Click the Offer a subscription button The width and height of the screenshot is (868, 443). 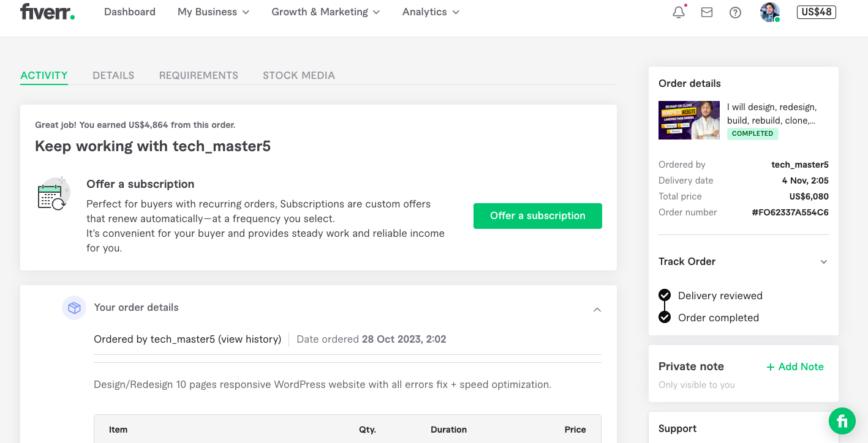tap(538, 216)
